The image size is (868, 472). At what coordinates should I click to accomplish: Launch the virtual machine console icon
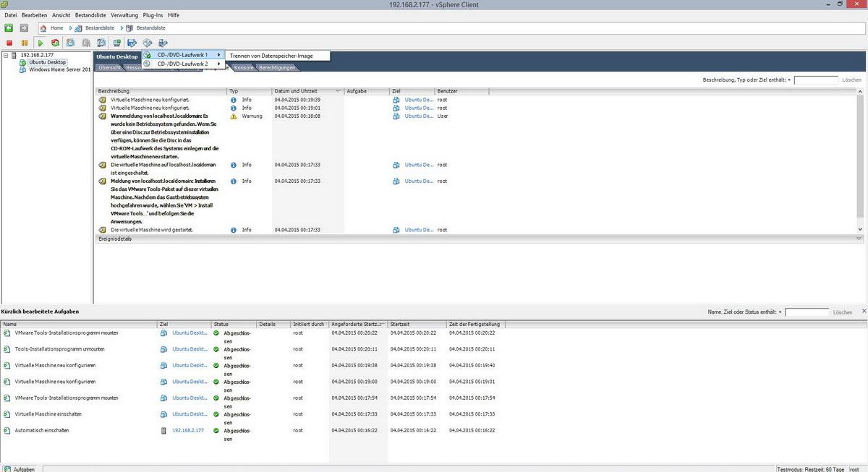click(x=116, y=43)
